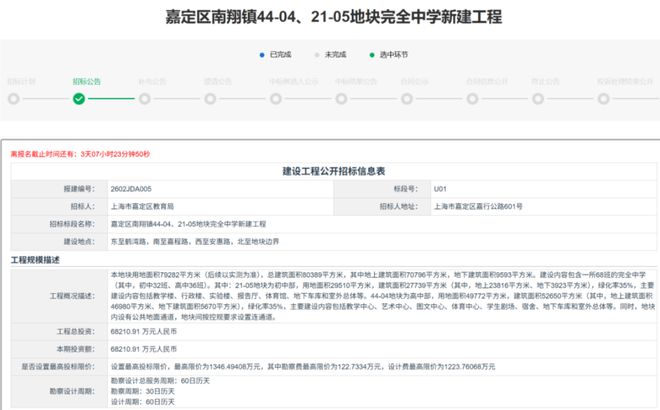
Task: Click the green checkmark circle under 招标公告
Action: pyautogui.click(x=79, y=99)
